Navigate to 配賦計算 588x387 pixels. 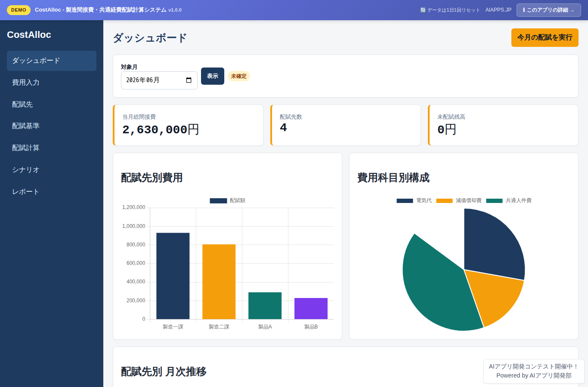tap(52, 148)
